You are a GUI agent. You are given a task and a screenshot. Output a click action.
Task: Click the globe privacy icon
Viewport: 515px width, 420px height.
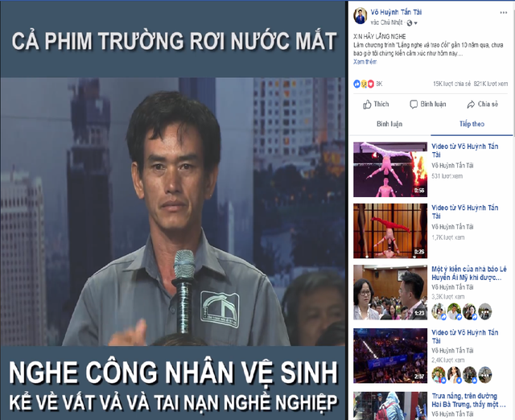[x=410, y=23]
